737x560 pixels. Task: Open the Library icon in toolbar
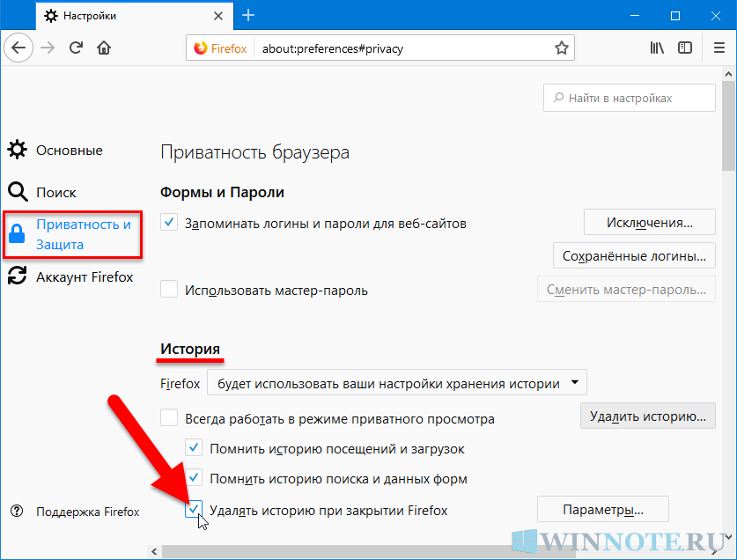[x=657, y=48]
